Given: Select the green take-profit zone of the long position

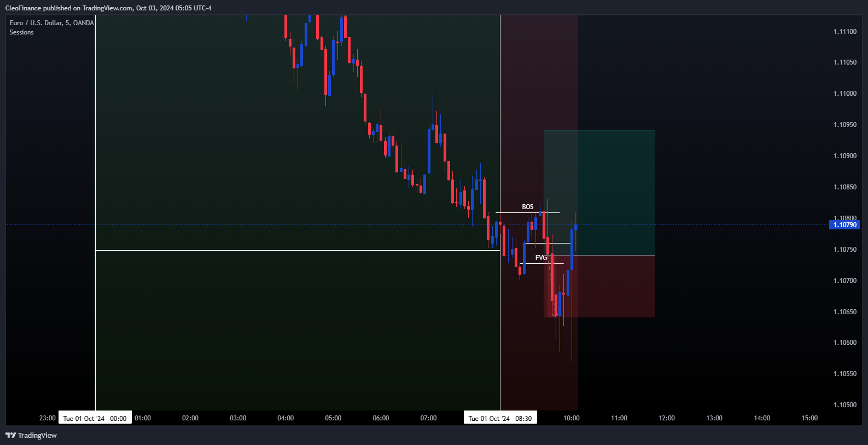Looking at the screenshot, I should (x=599, y=193).
